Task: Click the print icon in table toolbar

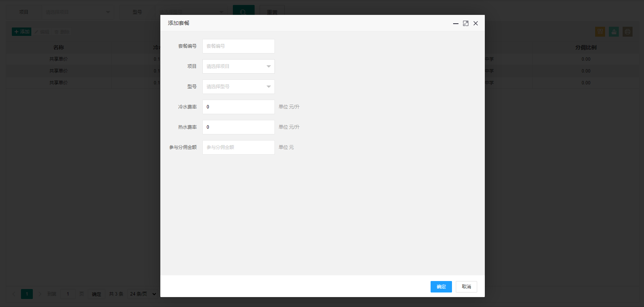Action: click(x=628, y=32)
